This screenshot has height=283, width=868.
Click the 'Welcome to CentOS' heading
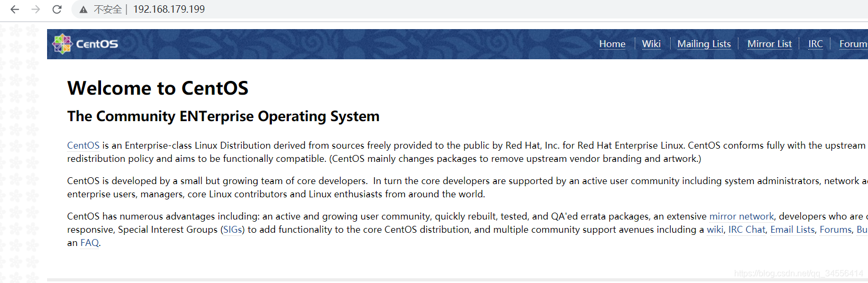[x=158, y=88]
